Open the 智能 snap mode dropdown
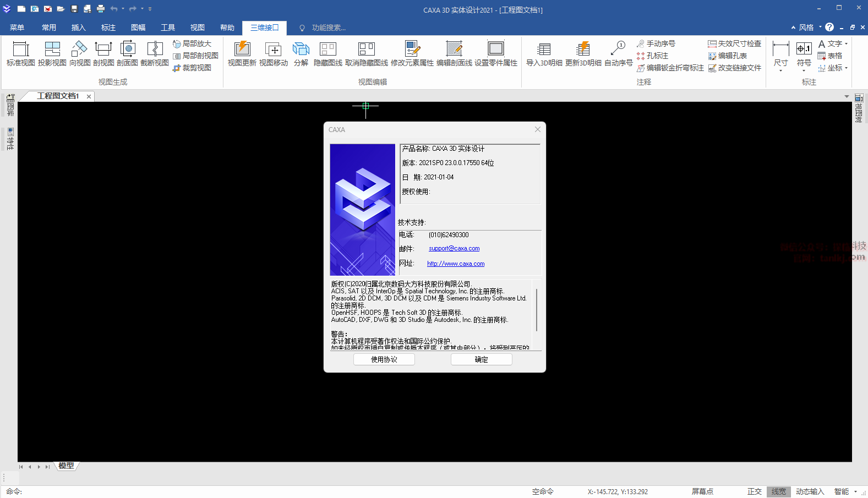This screenshot has height=498, width=868. pyautogui.click(x=855, y=491)
